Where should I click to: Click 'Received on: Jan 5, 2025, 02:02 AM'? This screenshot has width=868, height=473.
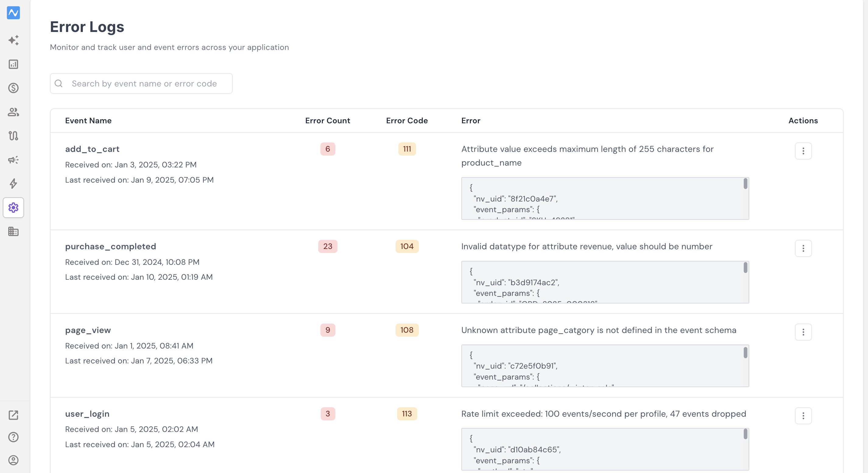coord(131,429)
